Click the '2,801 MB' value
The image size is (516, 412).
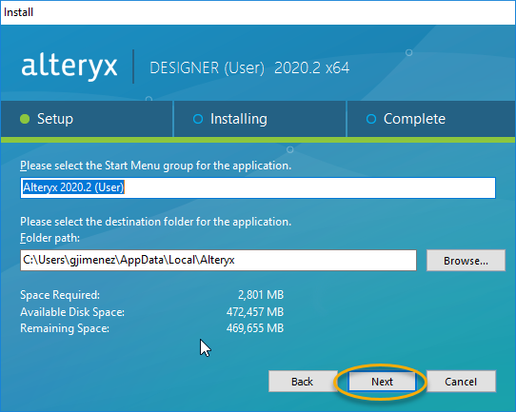coord(261,295)
